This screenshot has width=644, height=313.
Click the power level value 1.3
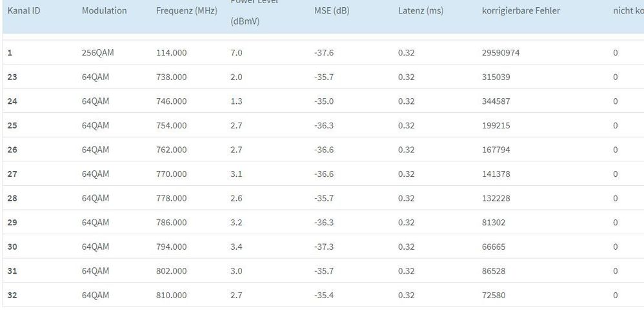pos(236,101)
